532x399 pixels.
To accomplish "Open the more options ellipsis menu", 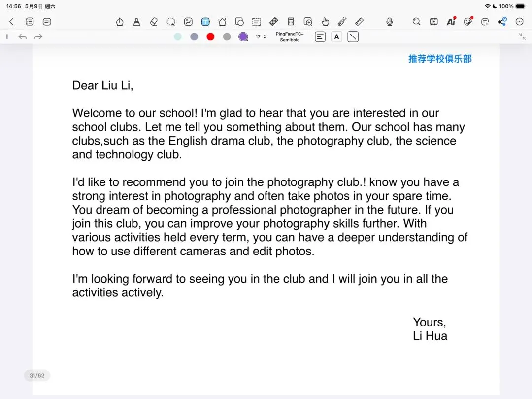I will point(519,22).
